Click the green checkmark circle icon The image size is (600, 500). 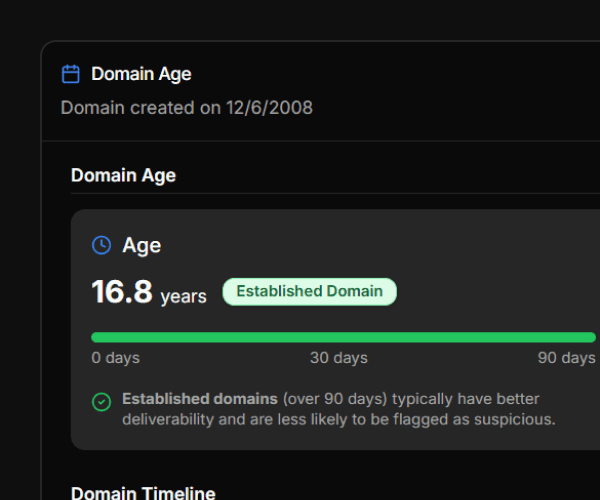pyautogui.click(x=101, y=402)
